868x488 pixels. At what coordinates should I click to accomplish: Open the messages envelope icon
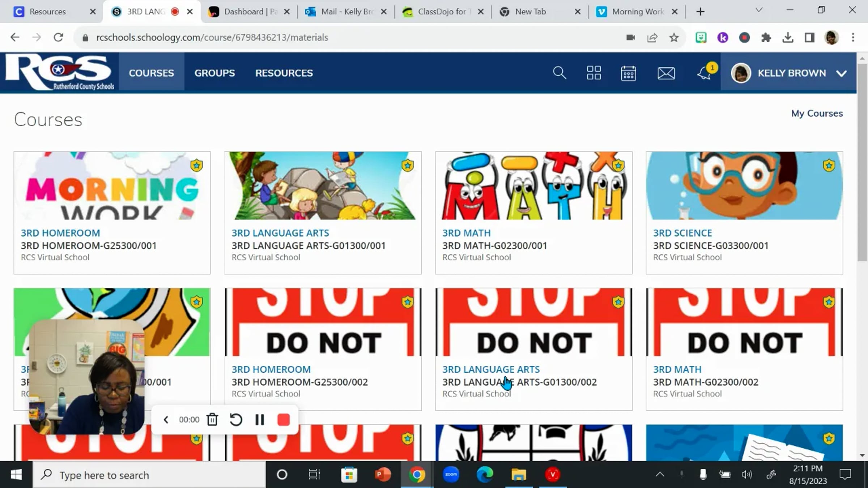tap(666, 73)
